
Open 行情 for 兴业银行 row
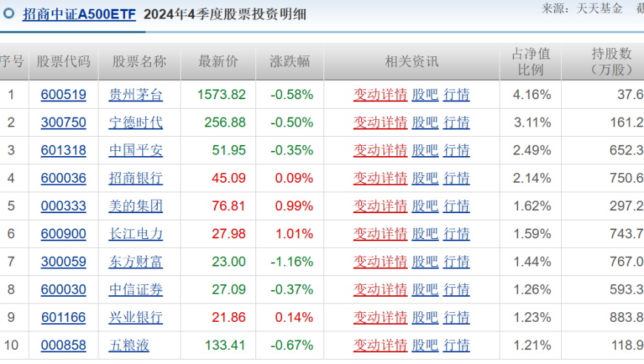[x=456, y=317]
